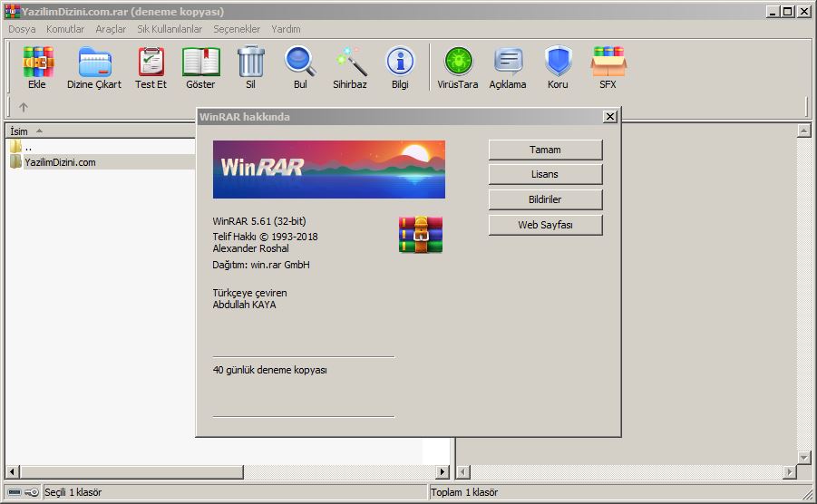View the Lisans license button

coord(546,174)
